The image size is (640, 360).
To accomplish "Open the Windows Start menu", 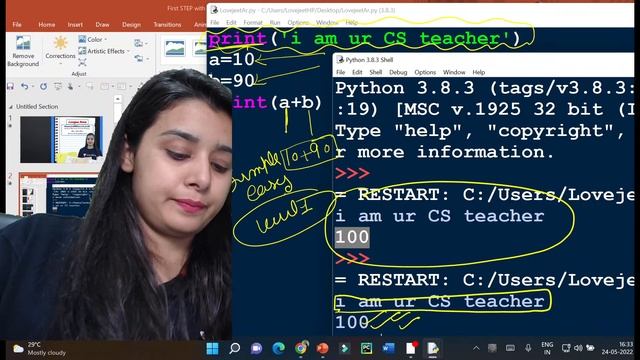I will click(x=212, y=349).
